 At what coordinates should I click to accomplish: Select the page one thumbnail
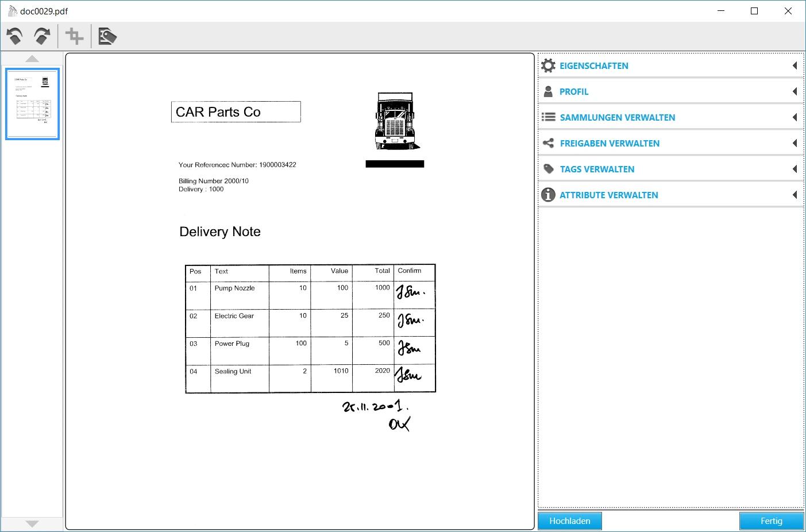32,103
